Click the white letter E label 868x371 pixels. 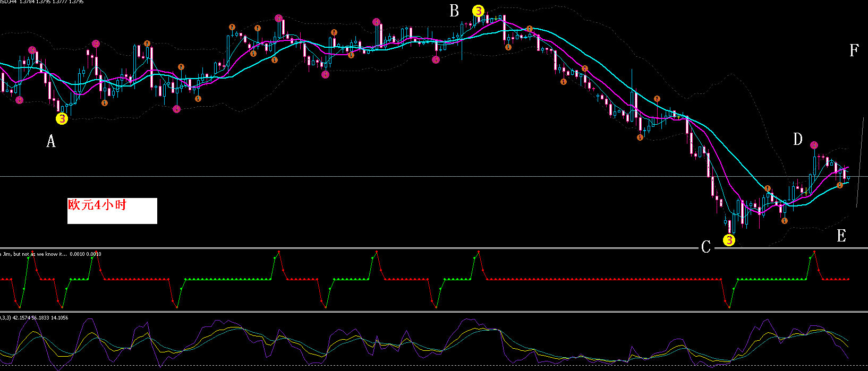(841, 236)
